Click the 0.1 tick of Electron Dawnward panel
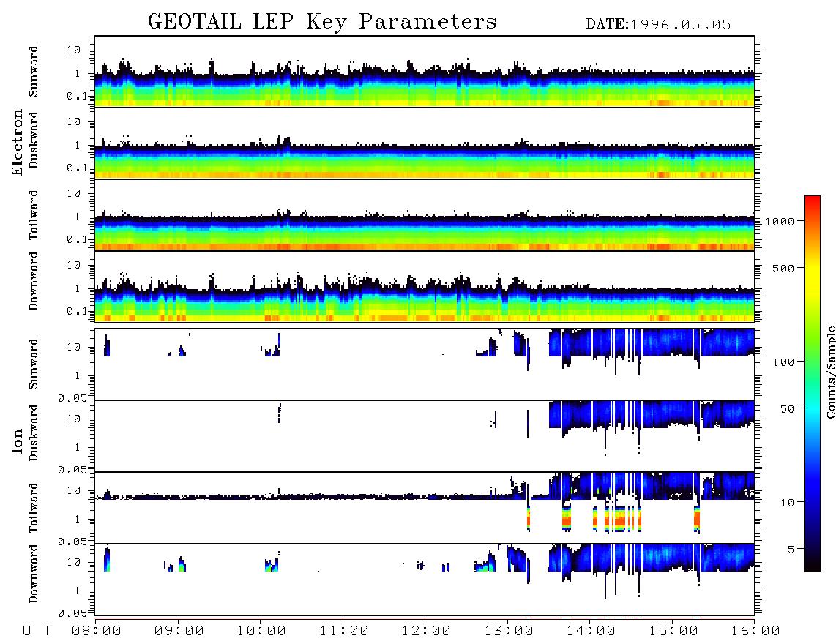This screenshot has height=644, width=836. pos(77,311)
